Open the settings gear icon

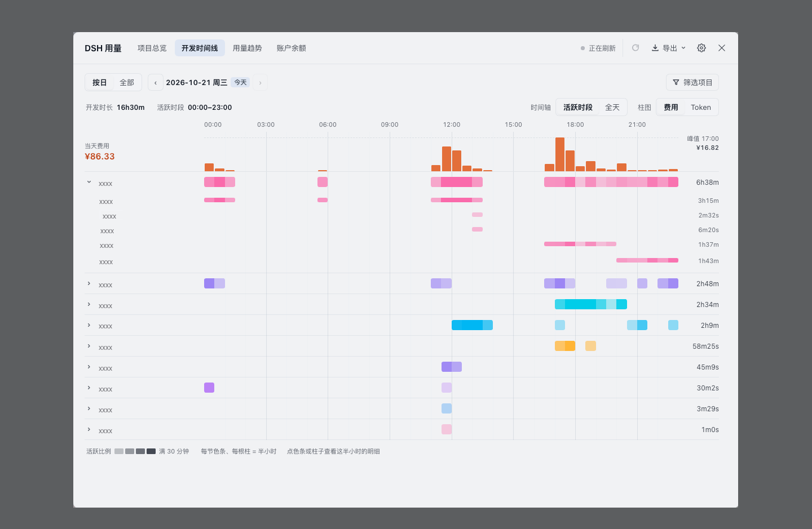(701, 48)
